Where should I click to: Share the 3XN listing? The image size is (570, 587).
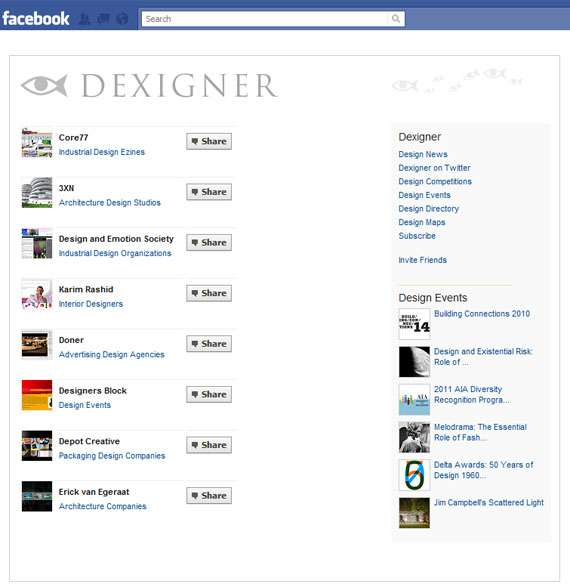(x=209, y=192)
